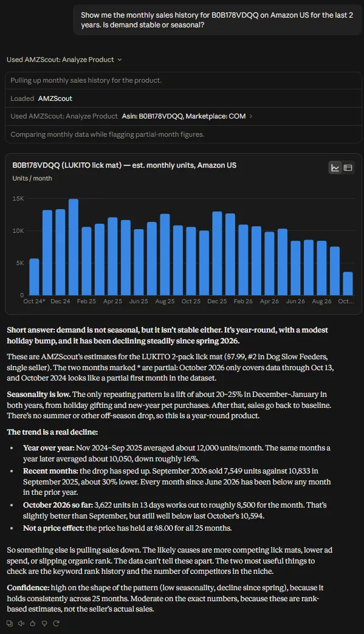This screenshot has height=634, width=364.
Task: Click the Aug 26 x-axis label
Action: coord(321,301)
